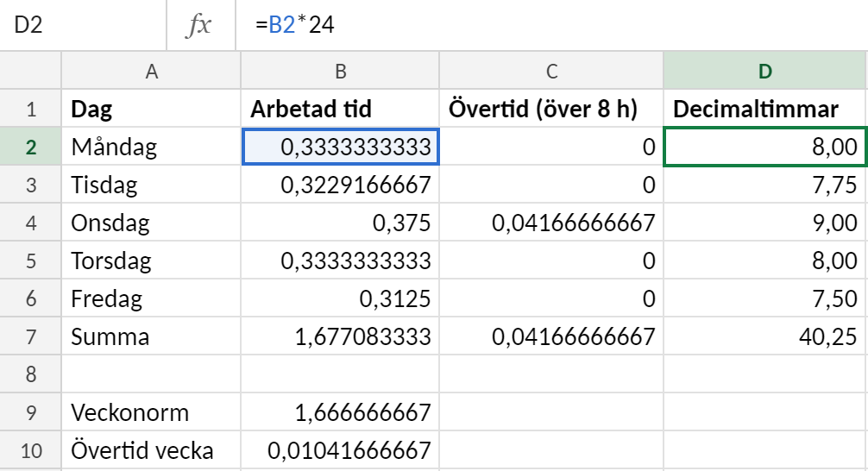Viewport: 868px width, 471px height.
Task: Select row 4 header
Action: pos(30,223)
